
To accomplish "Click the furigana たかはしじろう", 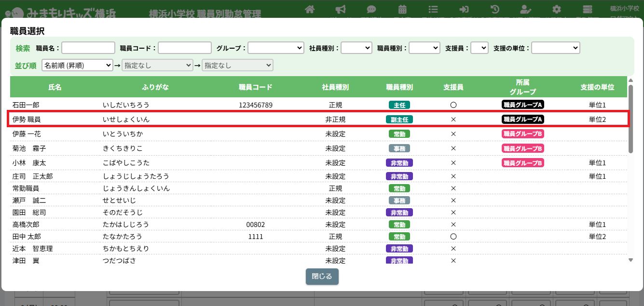I will (x=126, y=225).
